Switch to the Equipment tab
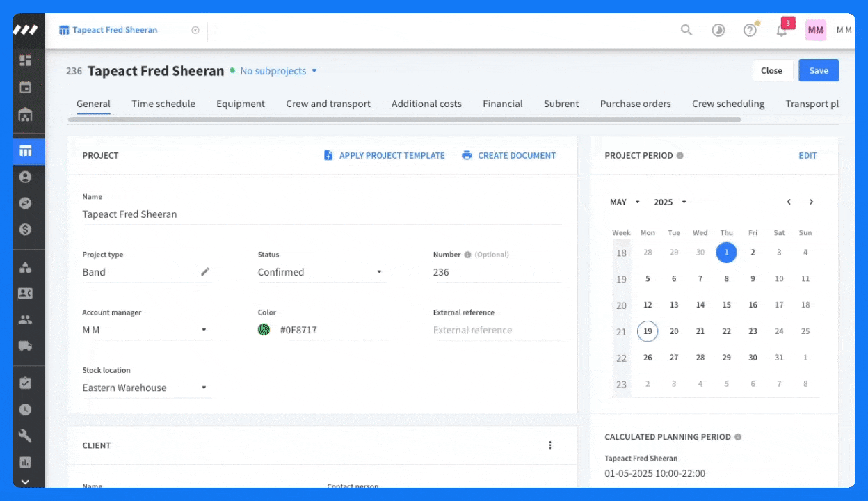The height and width of the screenshot is (501, 868). point(241,104)
